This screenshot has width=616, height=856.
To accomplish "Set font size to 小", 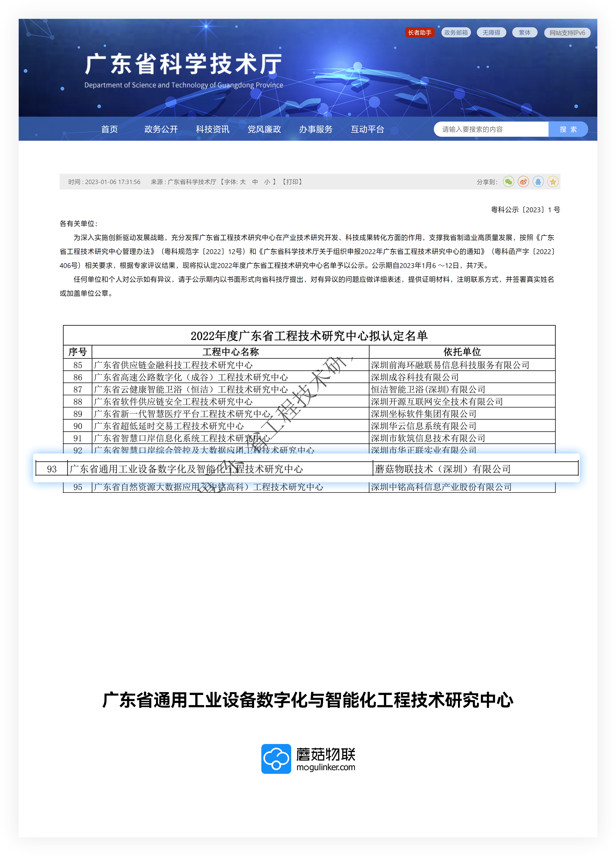I will tap(267, 182).
